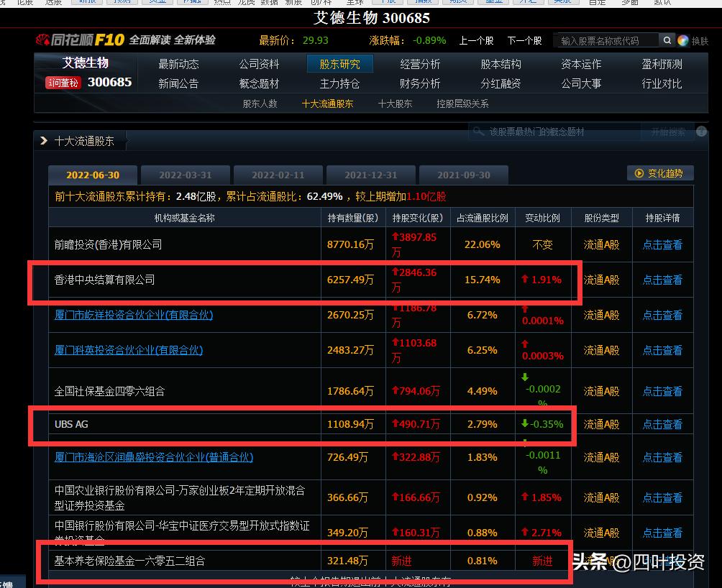The height and width of the screenshot is (588, 722).
Task: Switch to 十大流通股东 sub-tab
Action: (x=327, y=104)
